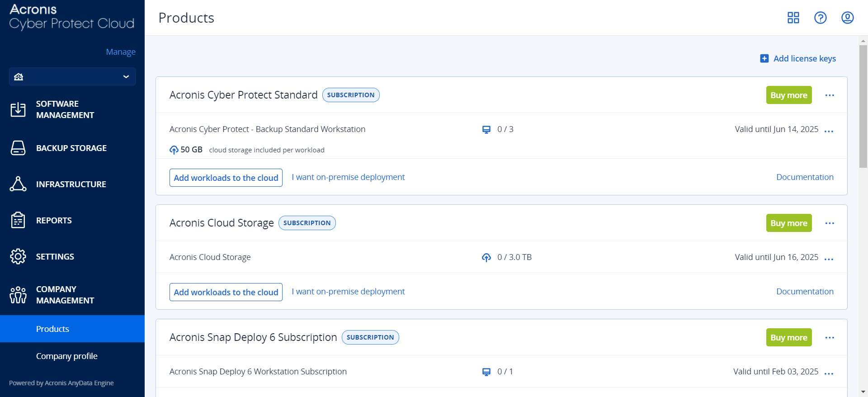Select the Infrastructure sidebar icon
The image size is (868, 397).
(x=18, y=184)
